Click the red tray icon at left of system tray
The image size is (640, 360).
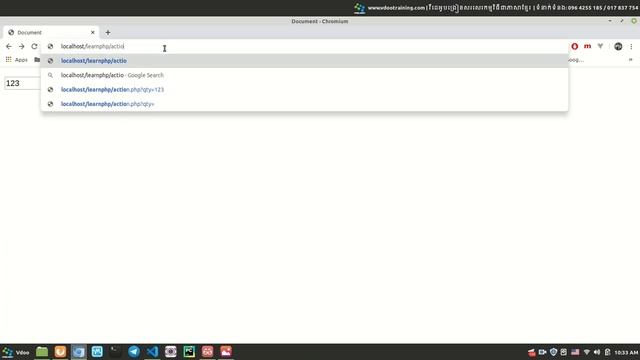pos(531,352)
